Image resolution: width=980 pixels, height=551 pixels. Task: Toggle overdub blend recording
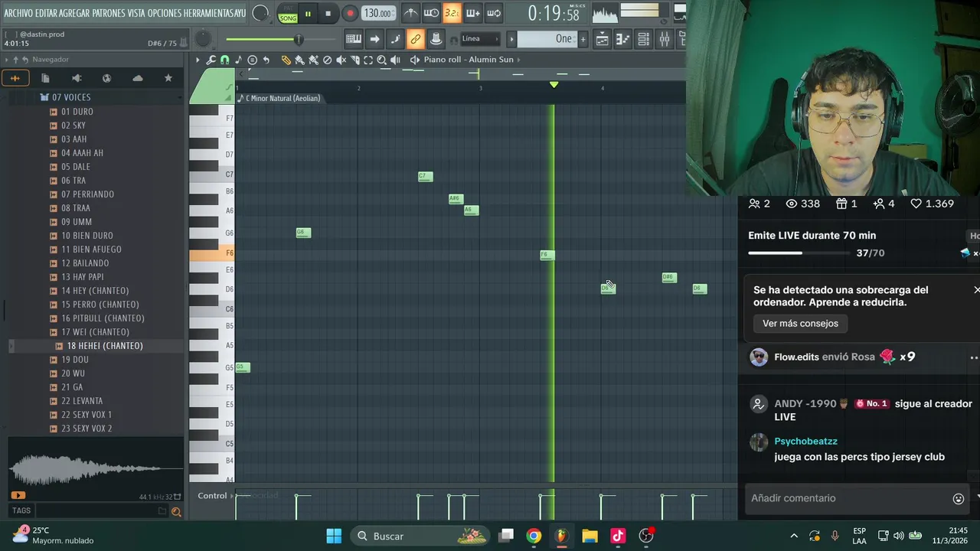click(473, 13)
